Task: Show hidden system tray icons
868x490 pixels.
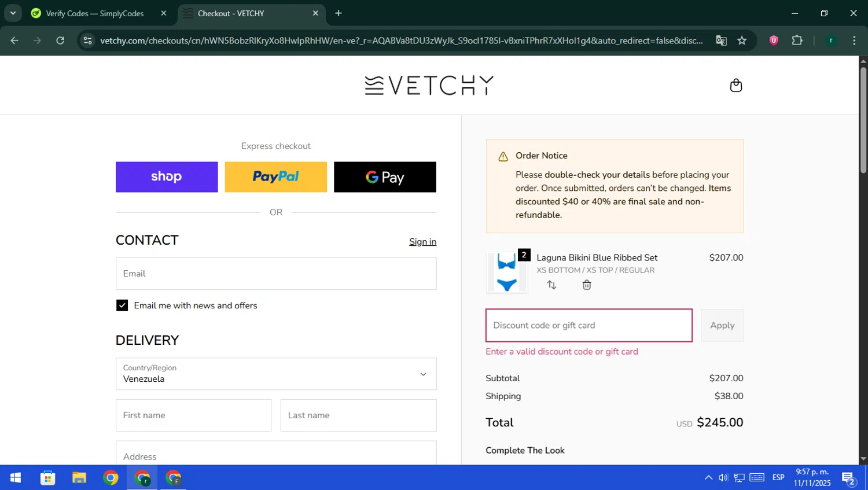Action: [x=708, y=478]
